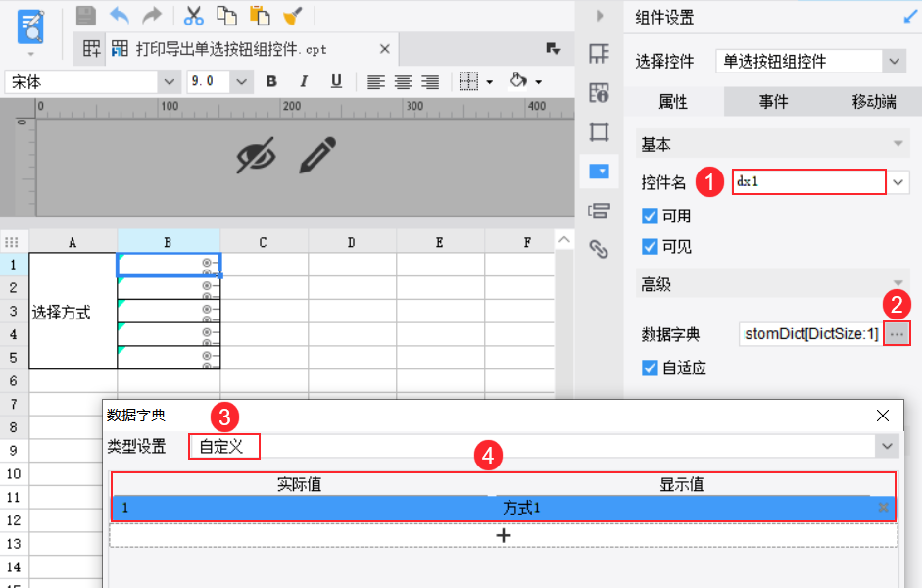
Task: Open border style dropdown arrow
Action: coord(489,82)
